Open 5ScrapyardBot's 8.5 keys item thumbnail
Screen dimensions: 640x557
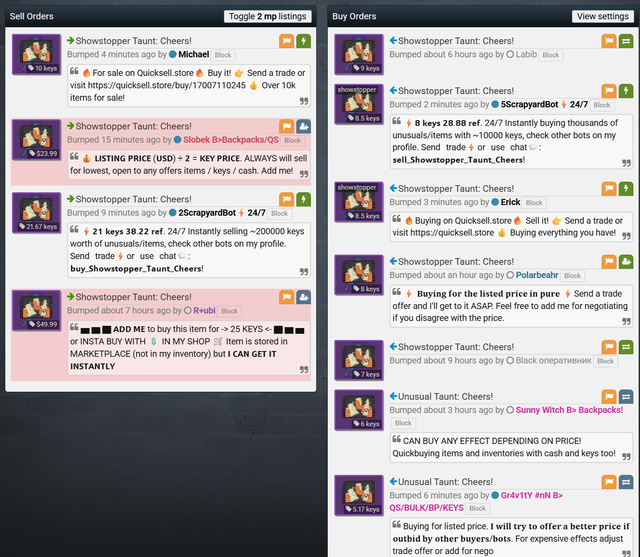point(359,104)
